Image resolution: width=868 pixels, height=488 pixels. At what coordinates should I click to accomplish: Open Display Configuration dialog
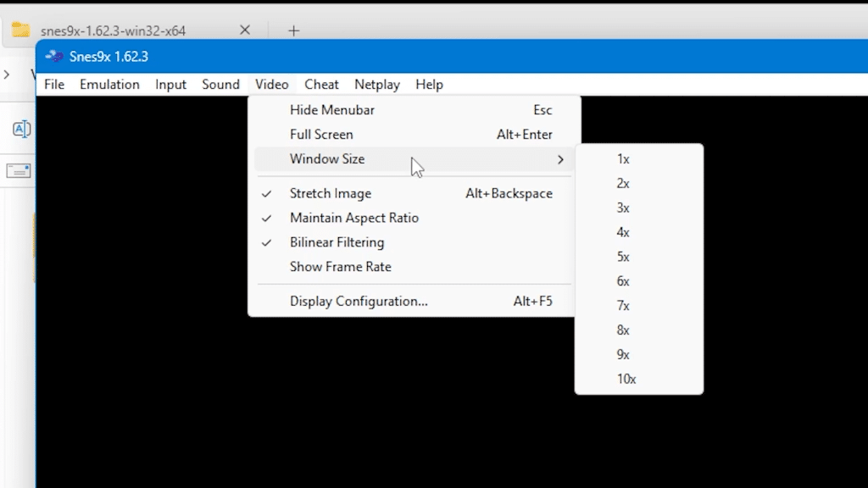pos(414,302)
